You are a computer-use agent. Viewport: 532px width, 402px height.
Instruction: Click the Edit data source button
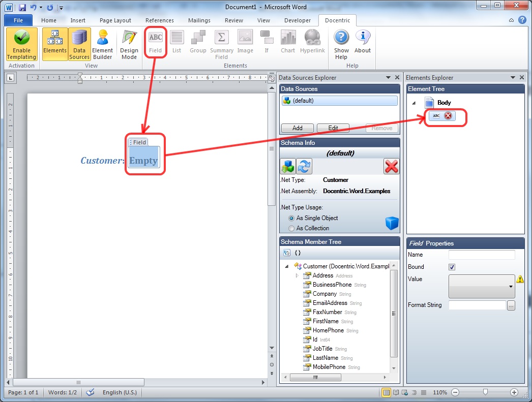pos(333,128)
